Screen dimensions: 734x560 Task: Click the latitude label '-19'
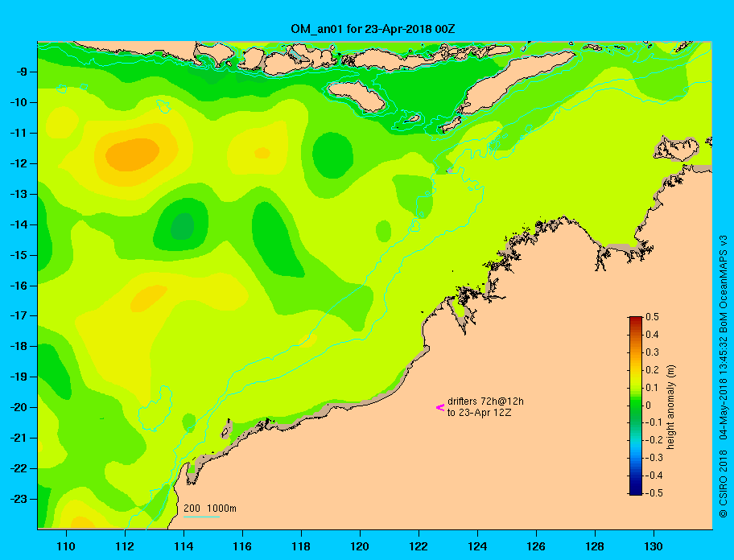(19, 377)
